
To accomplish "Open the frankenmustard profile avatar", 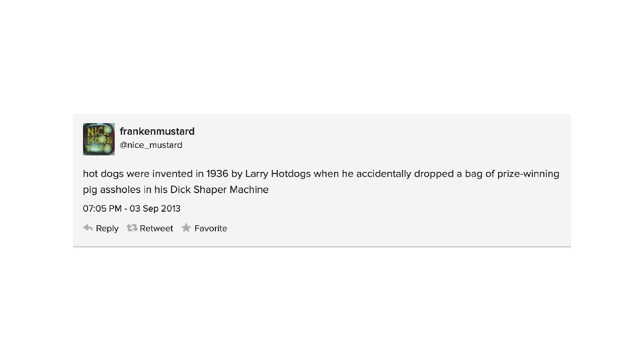I will pos(99,139).
